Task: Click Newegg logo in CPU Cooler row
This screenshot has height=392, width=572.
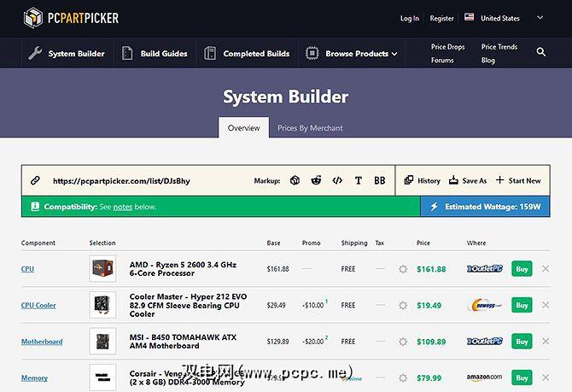Action: click(x=484, y=305)
